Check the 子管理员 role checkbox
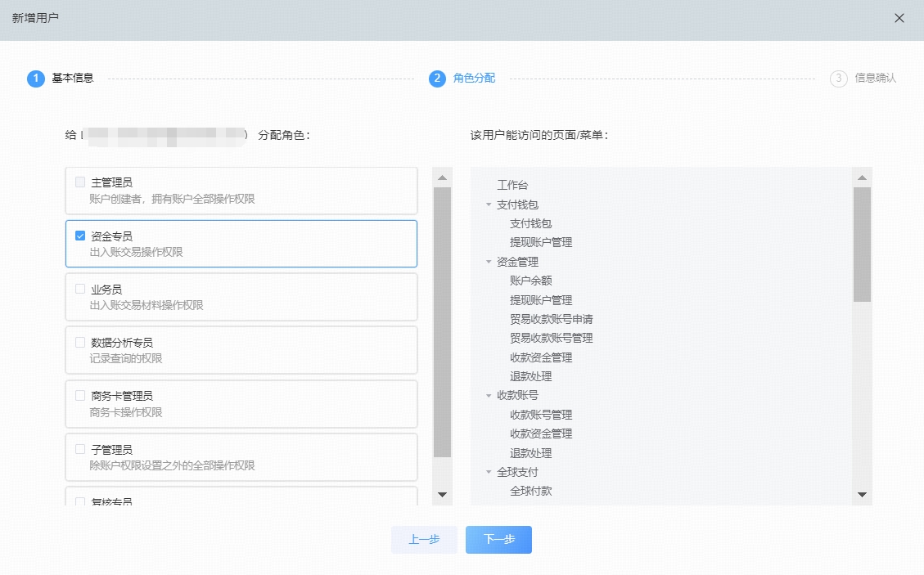The width and height of the screenshot is (924, 575). click(79, 449)
